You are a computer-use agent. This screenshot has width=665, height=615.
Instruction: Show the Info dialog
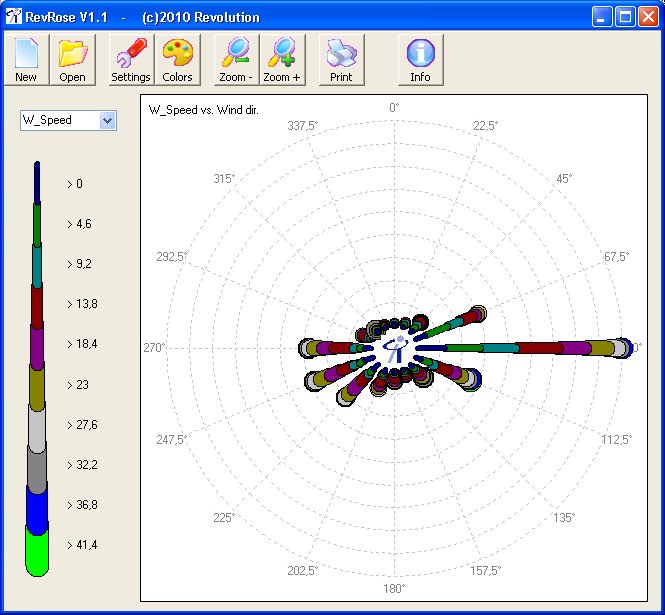point(421,60)
